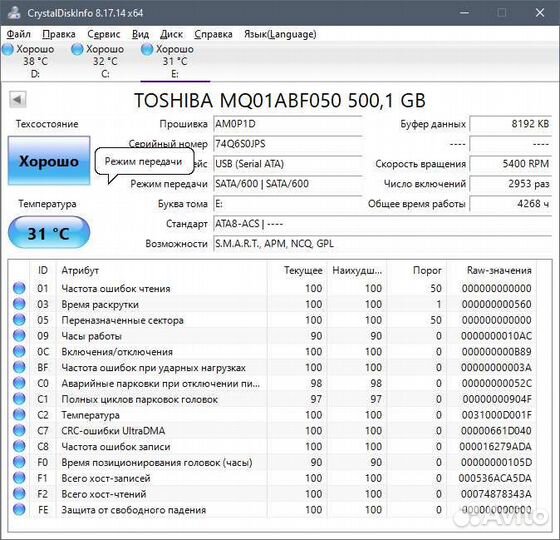Image resolution: width=560 pixels, height=540 pixels.
Task: Select row Переназначенные сектора
Action: coord(273,320)
